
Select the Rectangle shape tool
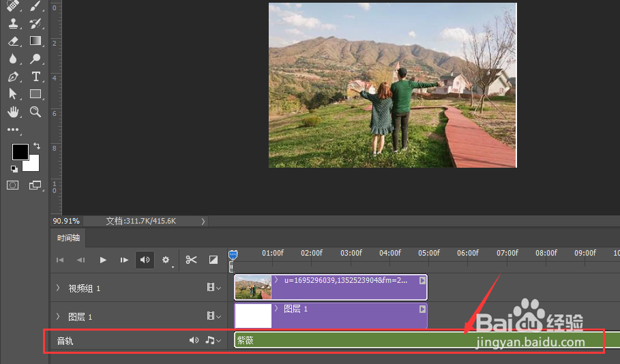click(x=35, y=93)
